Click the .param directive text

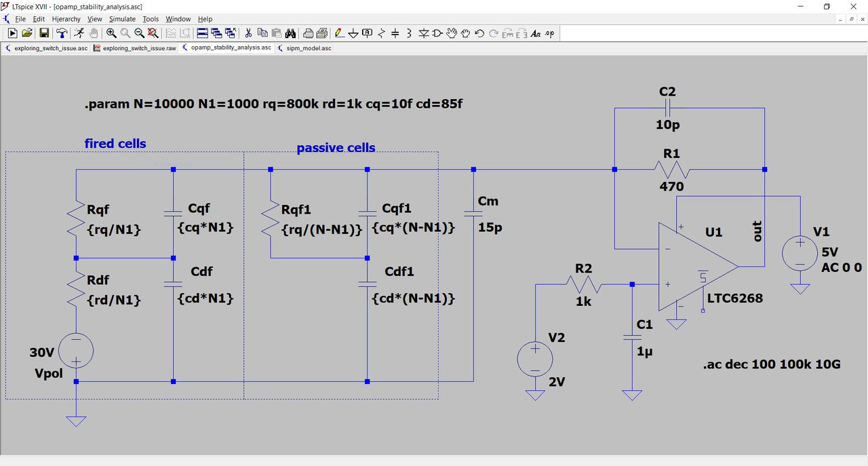point(273,104)
